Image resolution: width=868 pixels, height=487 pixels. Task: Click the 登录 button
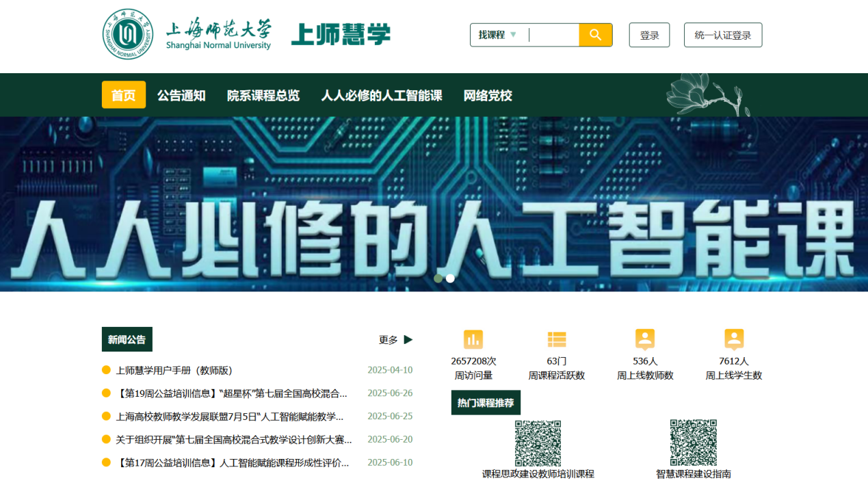pos(649,35)
